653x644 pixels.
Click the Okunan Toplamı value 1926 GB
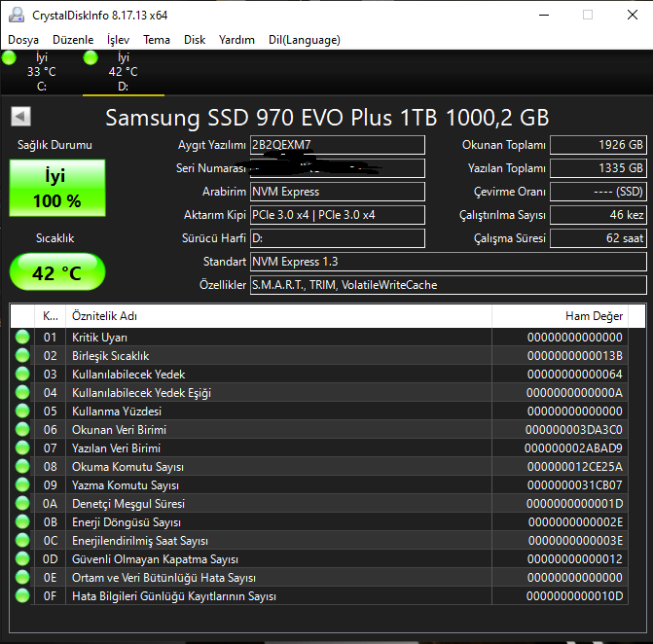[599, 145]
